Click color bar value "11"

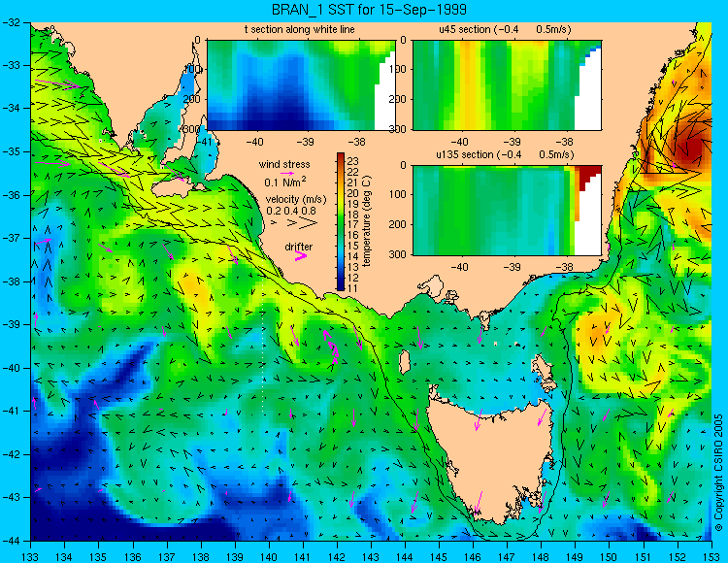[x=353, y=288]
